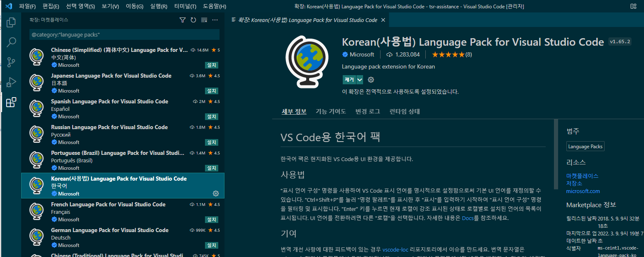The image size is (644, 257).
Task: Focus the extensions search box
Action: [124, 34]
